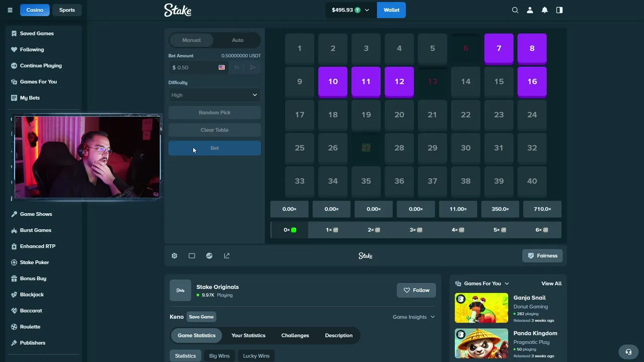Image resolution: width=644 pixels, height=362 pixels.
Task: Select the Statistics sub-tab
Action: (185, 356)
